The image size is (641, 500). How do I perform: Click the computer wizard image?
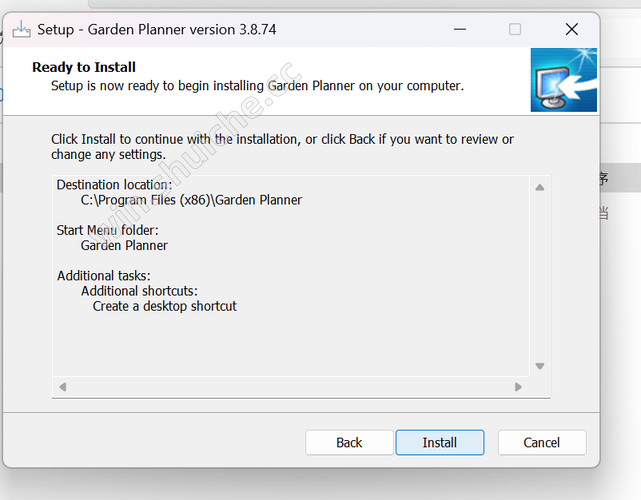tap(564, 80)
